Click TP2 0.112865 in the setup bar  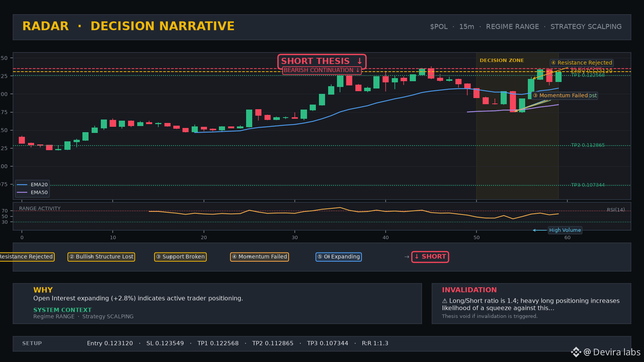pos(273,344)
